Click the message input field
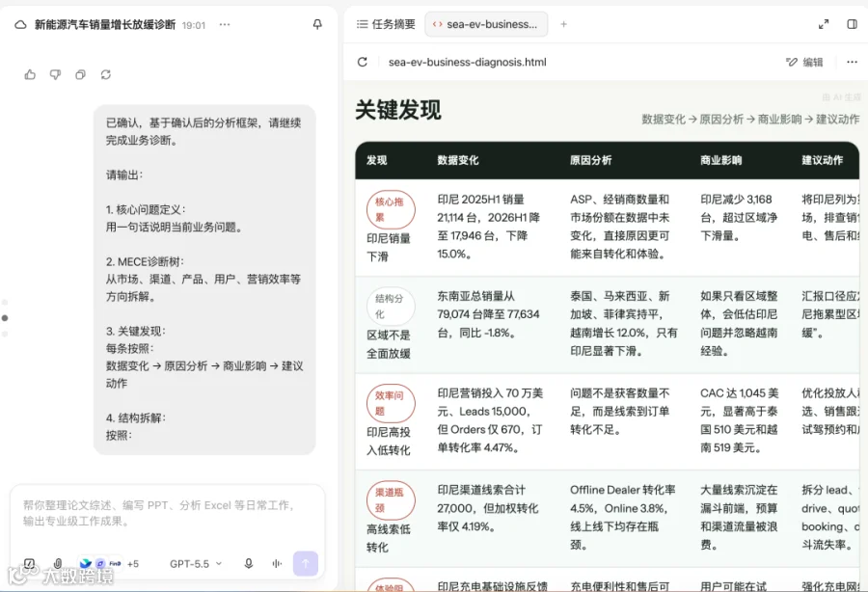The width and height of the screenshot is (868, 592). point(167,514)
